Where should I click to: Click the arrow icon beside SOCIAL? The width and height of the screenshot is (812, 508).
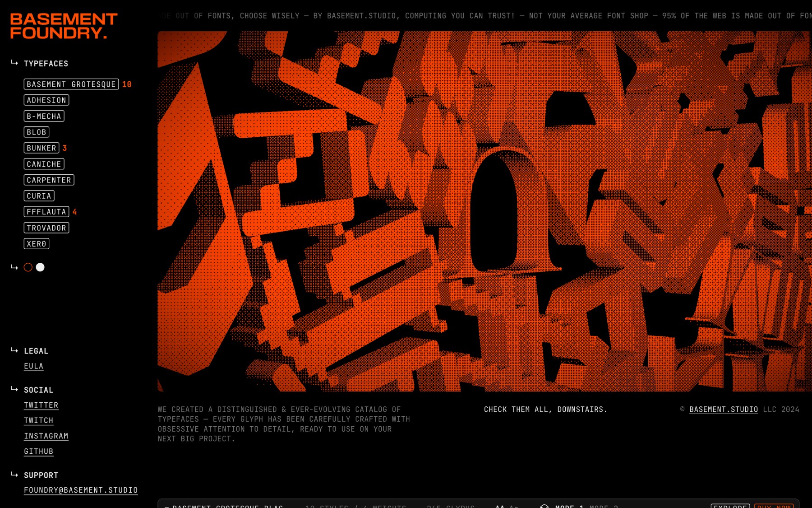(14, 389)
